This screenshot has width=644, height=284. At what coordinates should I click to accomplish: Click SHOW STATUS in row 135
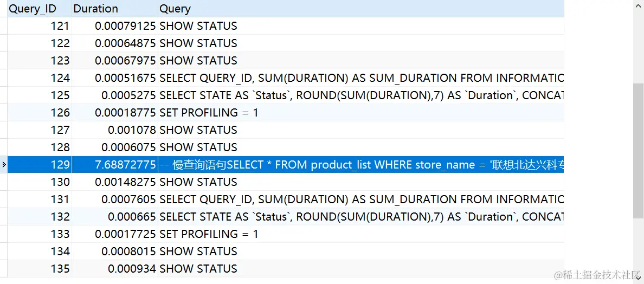pyautogui.click(x=198, y=268)
